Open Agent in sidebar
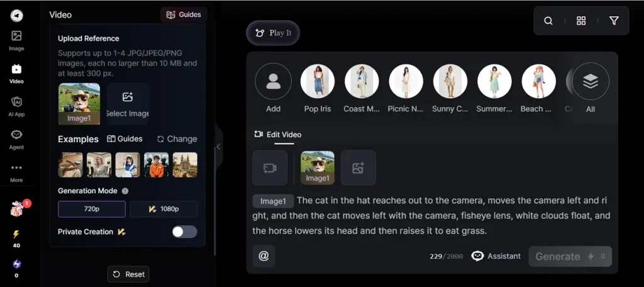The height and width of the screenshot is (287, 644). click(x=16, y=139)
